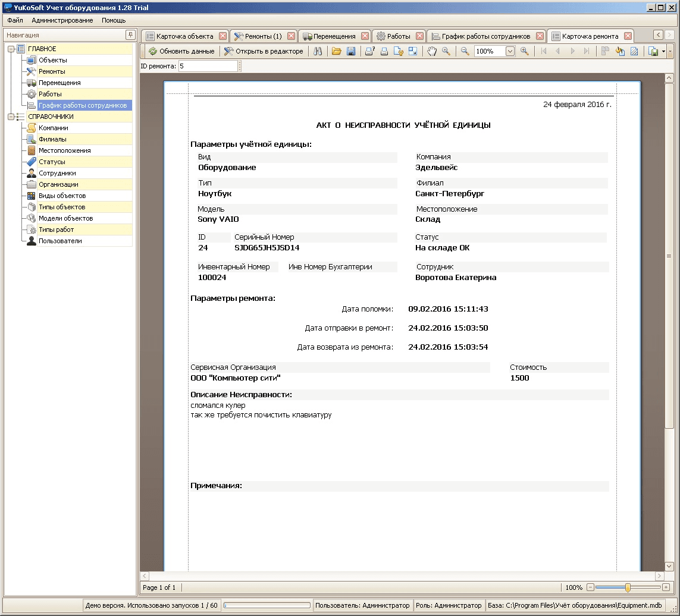Click the zoom slider handle at bottom right
Image resolution: width=680 pixels, height=616 pixels.
coord(628,587)
